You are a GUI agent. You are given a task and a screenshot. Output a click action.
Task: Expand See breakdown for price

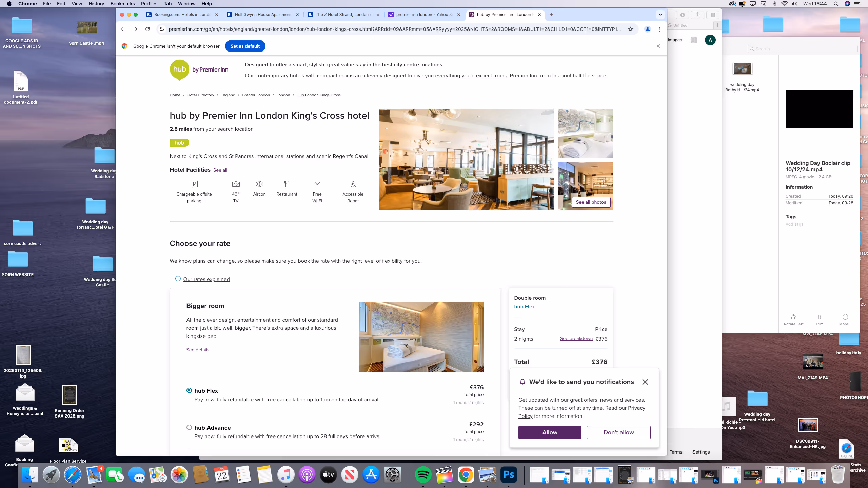(576, 338)
